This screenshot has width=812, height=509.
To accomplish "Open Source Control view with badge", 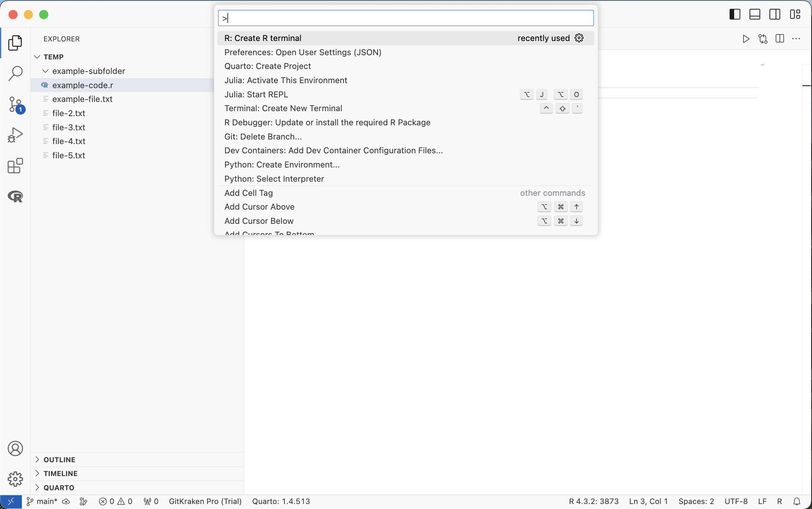I will [15, 104].
